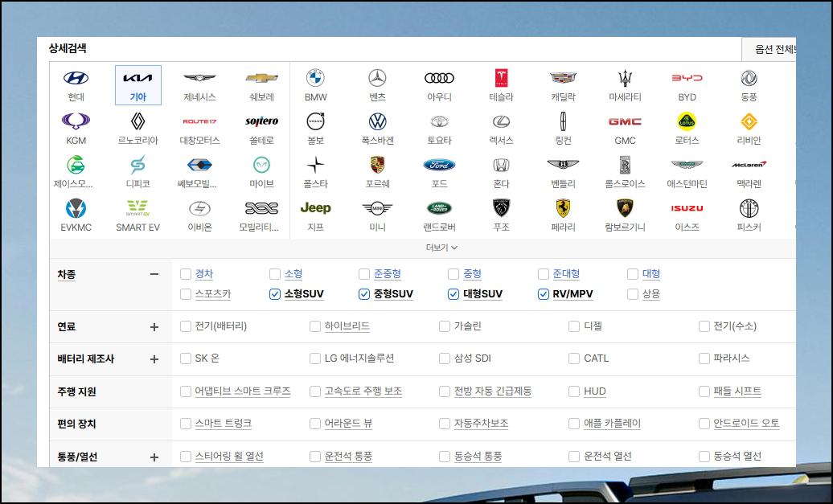
Task: Pick the KGM brand icon
Action: pyautogui.click(x=76, y=121)
